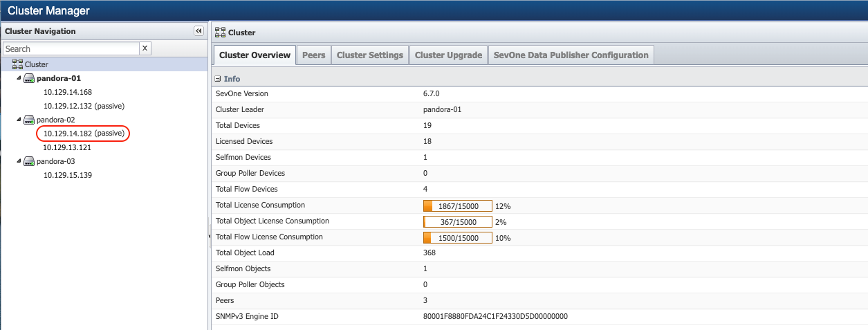Click the SevOne Version value 6.7.0
This screenshot has width=868, height=330.
432,93
